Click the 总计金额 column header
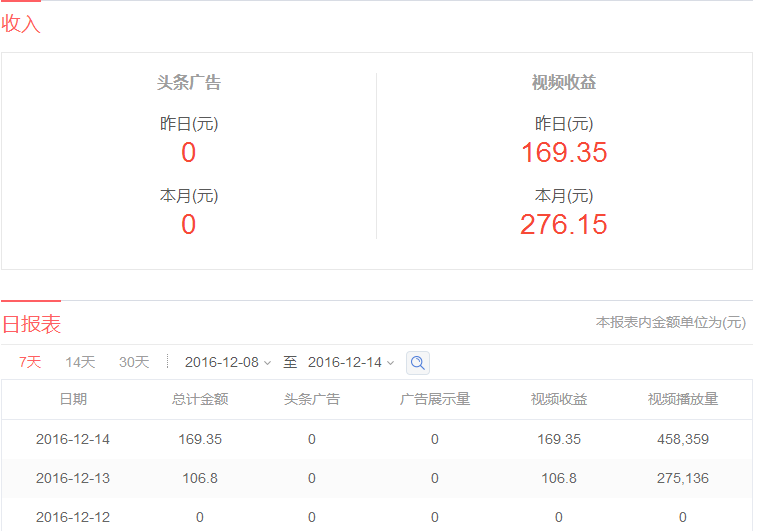 click(200, 399)
